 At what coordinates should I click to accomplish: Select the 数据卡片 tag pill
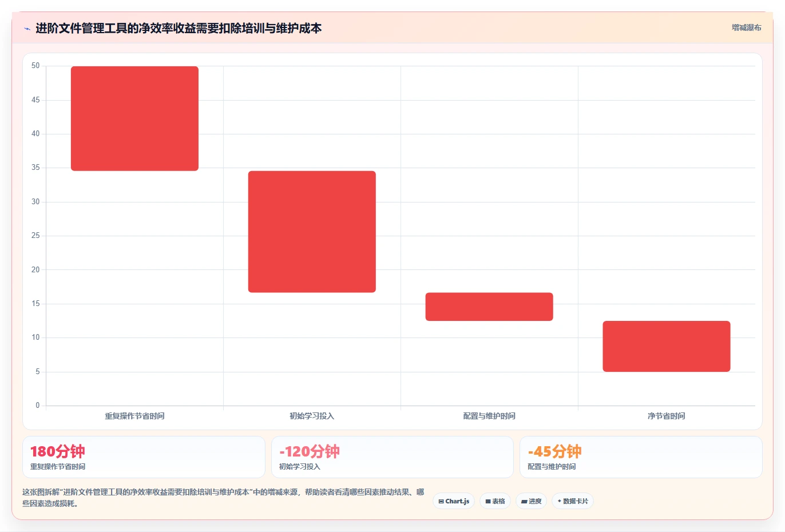click(573, 501)
